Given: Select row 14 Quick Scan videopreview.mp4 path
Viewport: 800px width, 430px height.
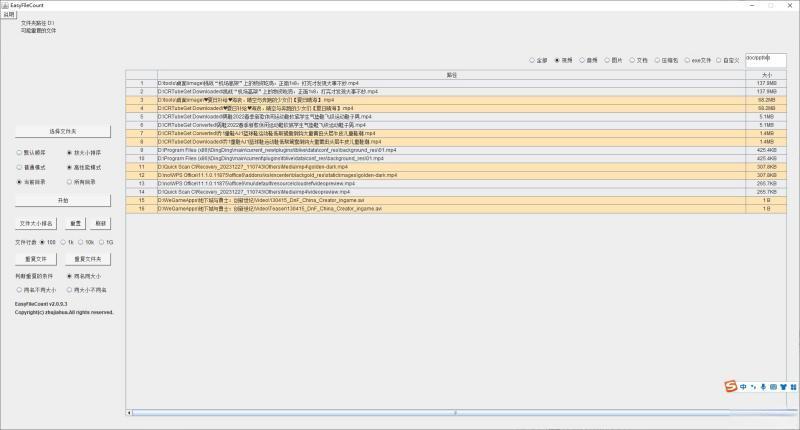Looking at the screenshot, I should [452, 192].
